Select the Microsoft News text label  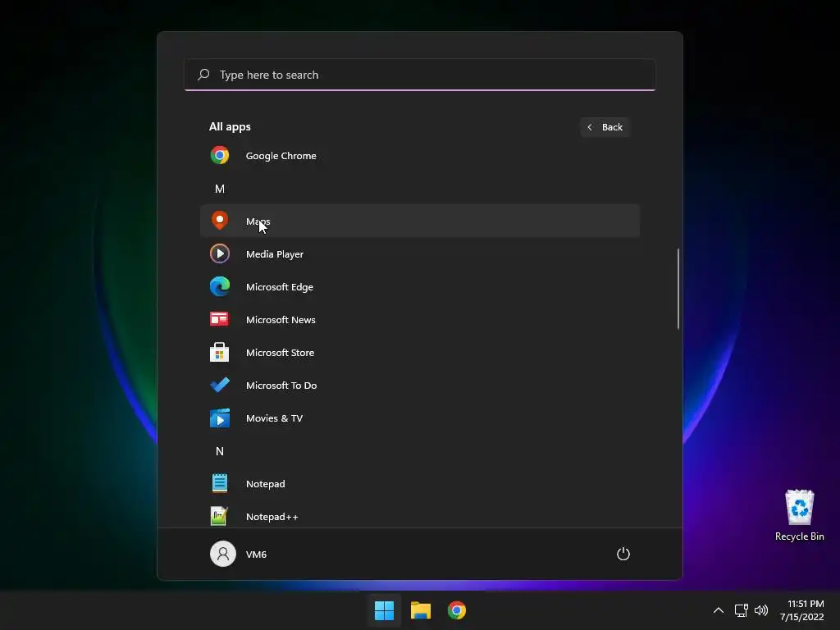pos(281,319)
